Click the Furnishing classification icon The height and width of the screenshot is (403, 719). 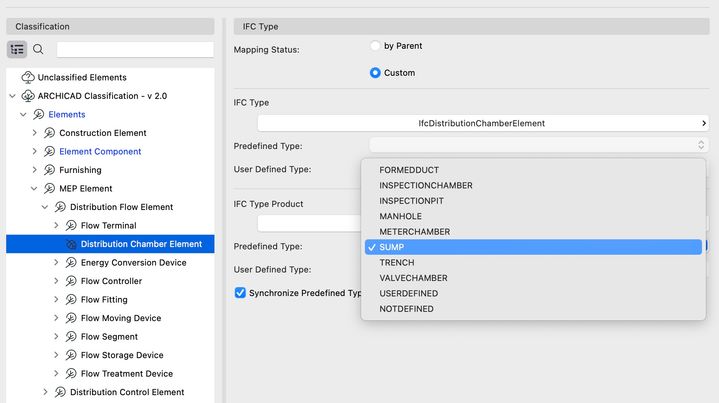[49, 170]
